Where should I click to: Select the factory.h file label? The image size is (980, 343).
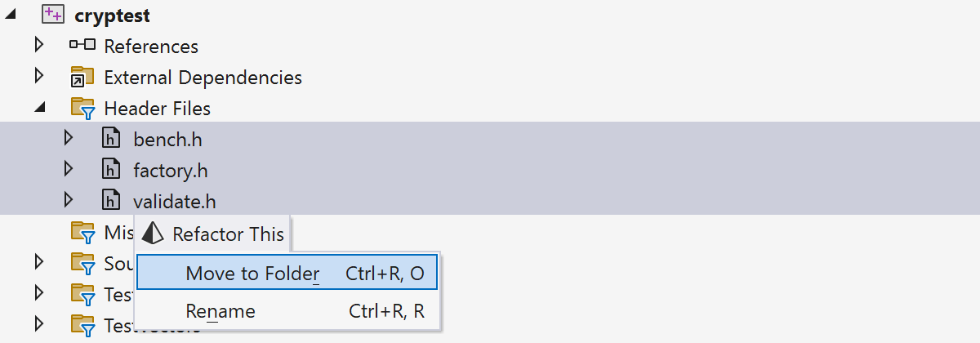pyautogui.click(x=171, y=171)
